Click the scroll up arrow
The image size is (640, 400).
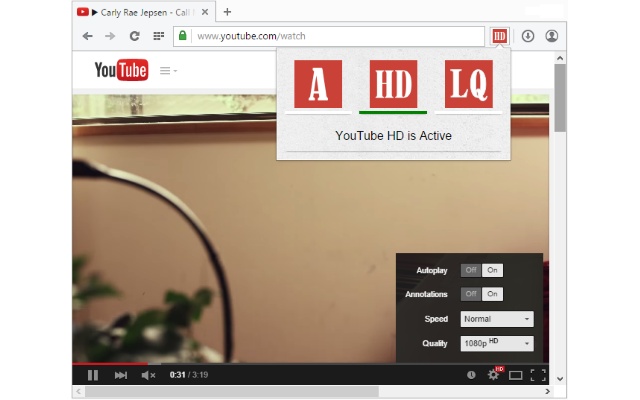point(560,58)
